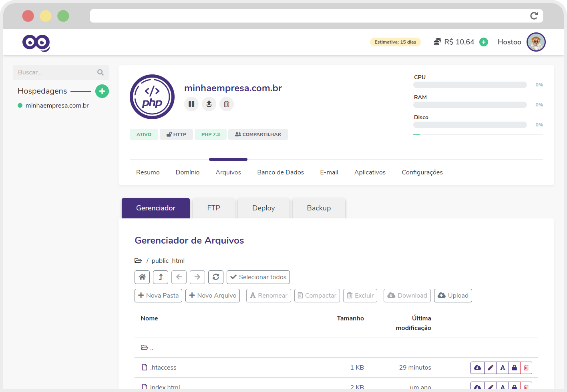Select minhaempresa.com.br in sidebar

tap(57, 106)
